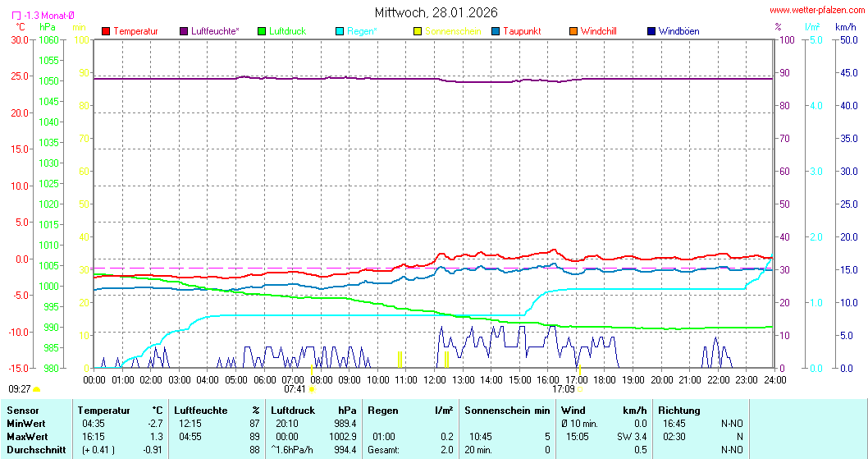Click the purple Luftfeuchte legend swatch
Screen dimensions: 868x459
(x=184, y=31)
